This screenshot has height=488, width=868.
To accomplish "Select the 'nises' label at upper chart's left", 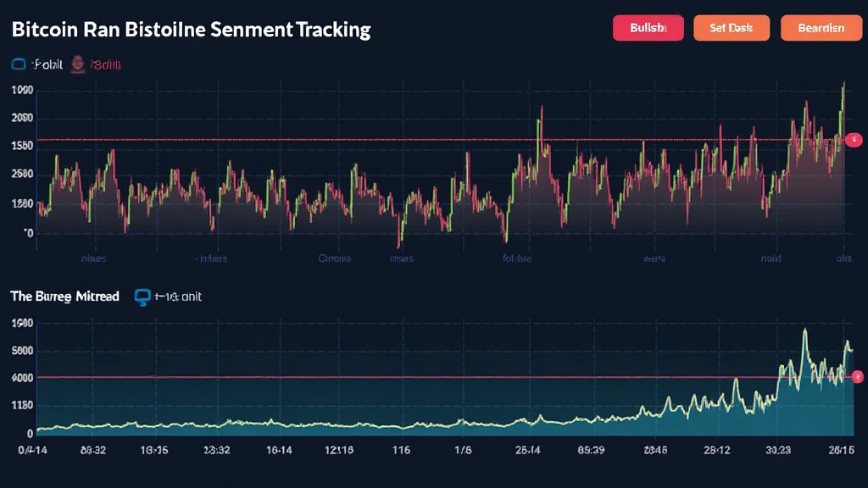I will [x=93, y=258].
